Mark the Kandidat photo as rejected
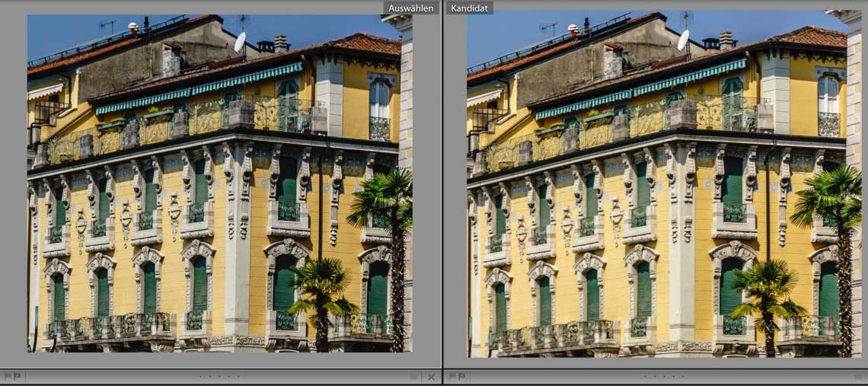Image resolution: width=868 pixels, height=386 pixels. (x=461, y=376)
